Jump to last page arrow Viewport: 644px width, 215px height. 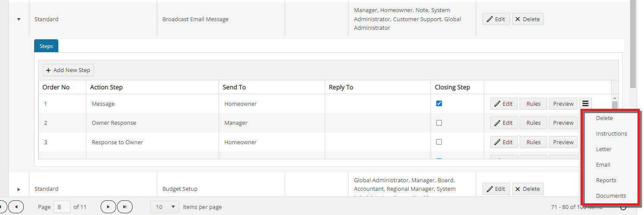124,207
